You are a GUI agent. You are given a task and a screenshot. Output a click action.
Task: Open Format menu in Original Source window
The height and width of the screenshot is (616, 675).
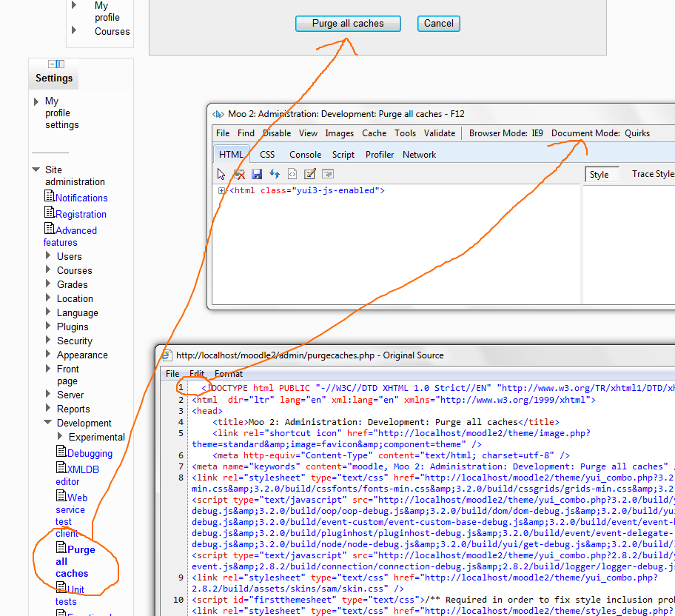(229, 374)
